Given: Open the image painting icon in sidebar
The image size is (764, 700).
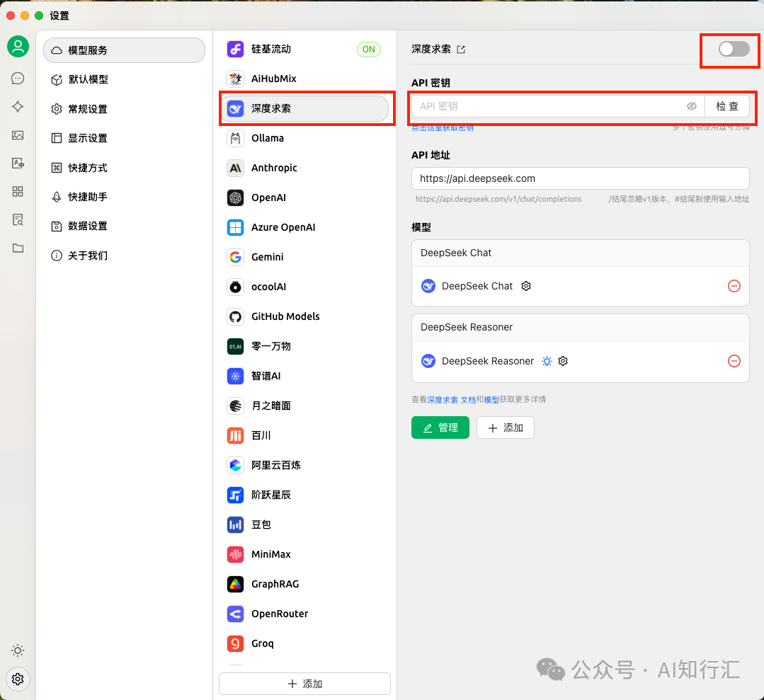Looking at the screenshot, I should coord(18,135).
